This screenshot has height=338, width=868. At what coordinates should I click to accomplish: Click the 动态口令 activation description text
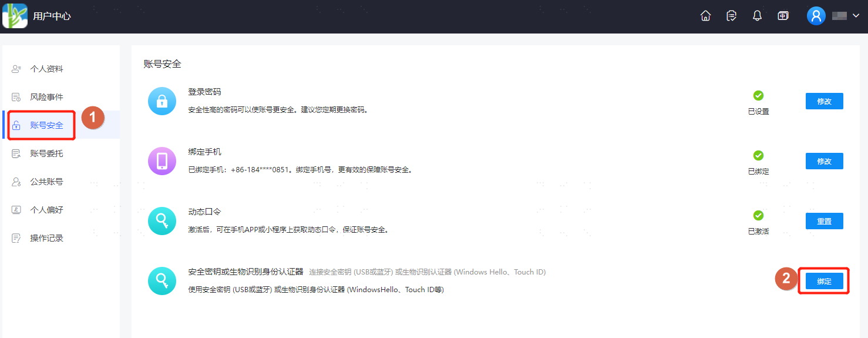pos(289,230)
